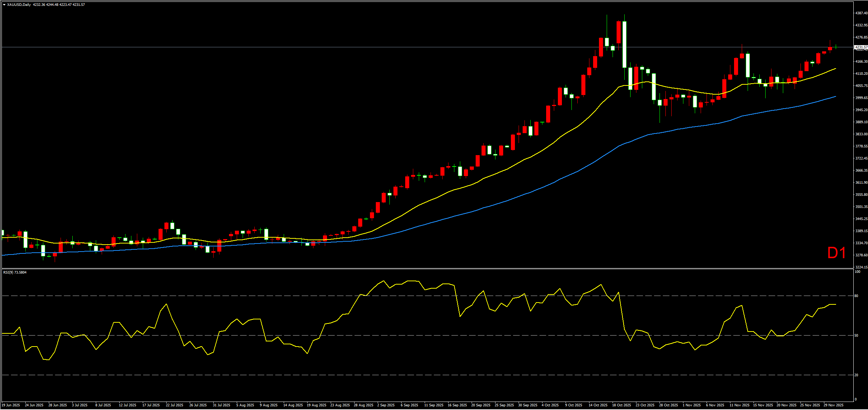Click the 19 Jun 2025 date label
This screenshot has height=410, width=868.
pyautogui.click(x=11, y=405)
